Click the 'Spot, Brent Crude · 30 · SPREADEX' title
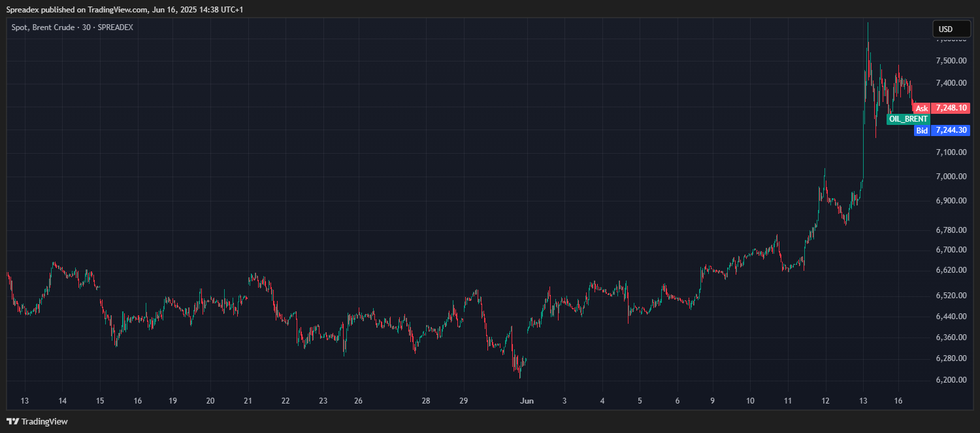The image size is (980, 433). [73, 27]
